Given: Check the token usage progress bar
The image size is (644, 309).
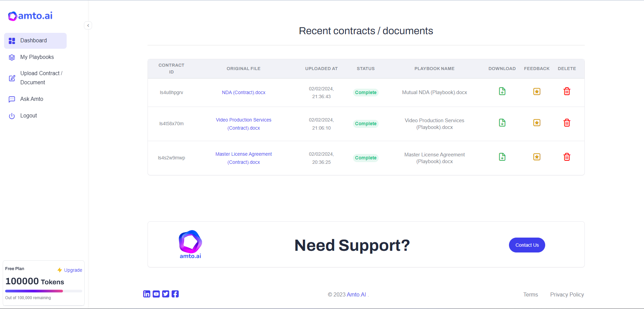Looking at the screenshot, I should [x=43, y=291].
